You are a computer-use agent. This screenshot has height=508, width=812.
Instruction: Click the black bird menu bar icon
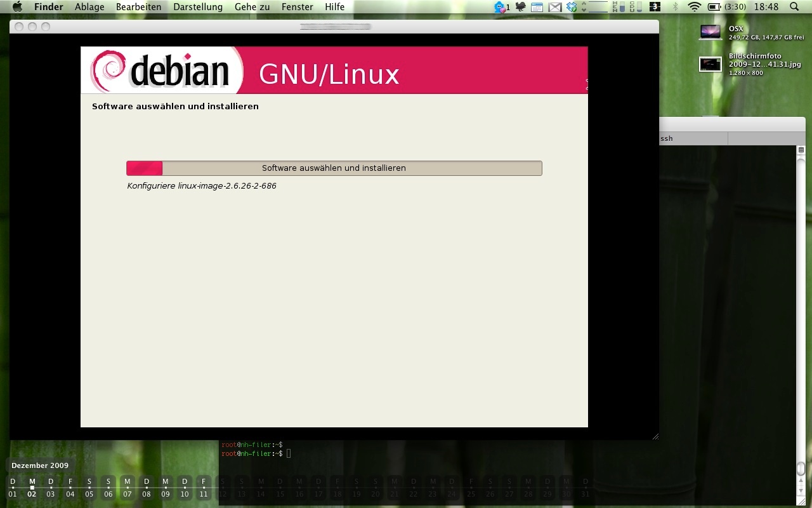click(x=521, y=7)
